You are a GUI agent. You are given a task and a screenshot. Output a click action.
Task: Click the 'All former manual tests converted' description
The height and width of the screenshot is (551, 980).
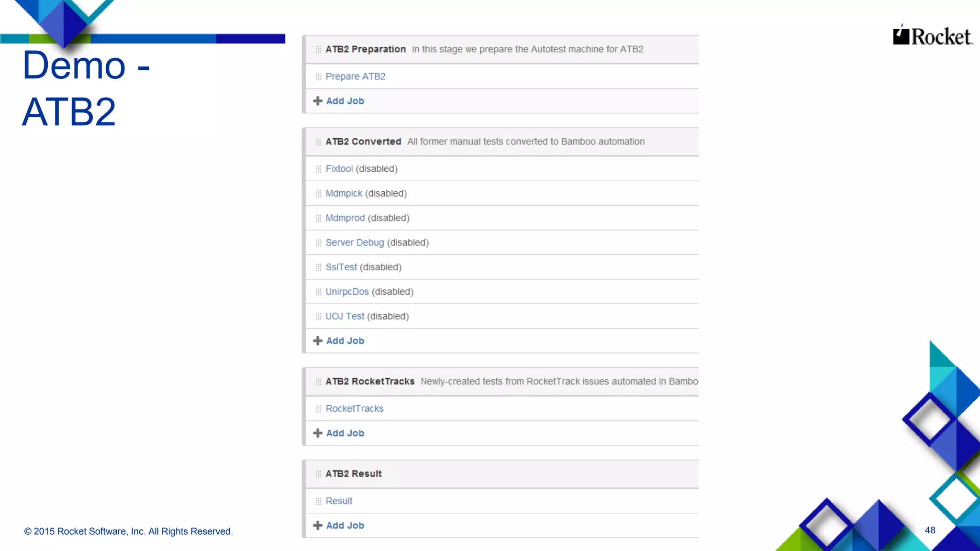pos(526,142)
